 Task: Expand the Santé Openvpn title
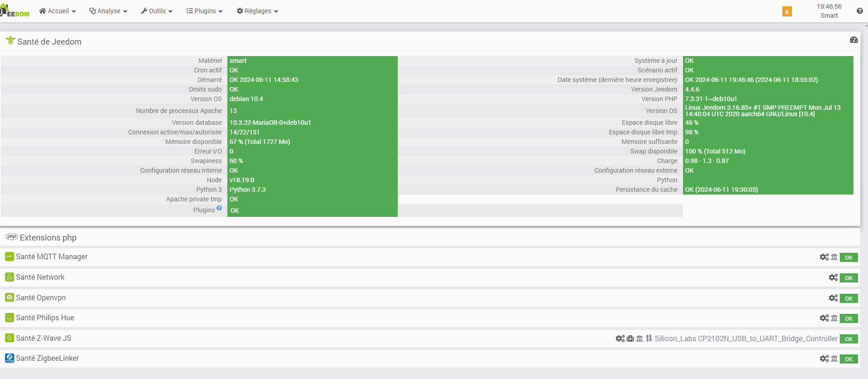(41, 297)
